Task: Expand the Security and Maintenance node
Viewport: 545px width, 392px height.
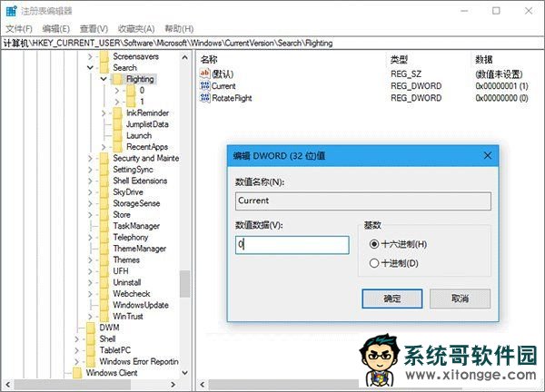Action: coord(90,159)
